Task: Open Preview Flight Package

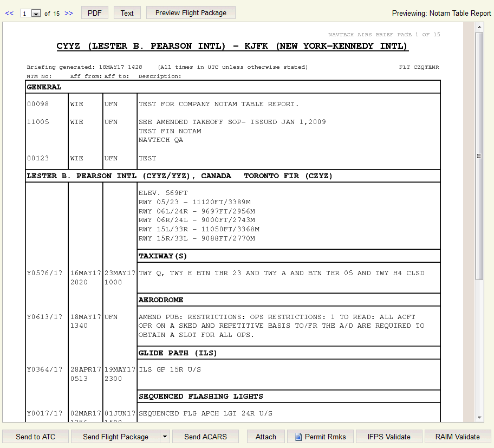Action: click(x=191, y=12)
